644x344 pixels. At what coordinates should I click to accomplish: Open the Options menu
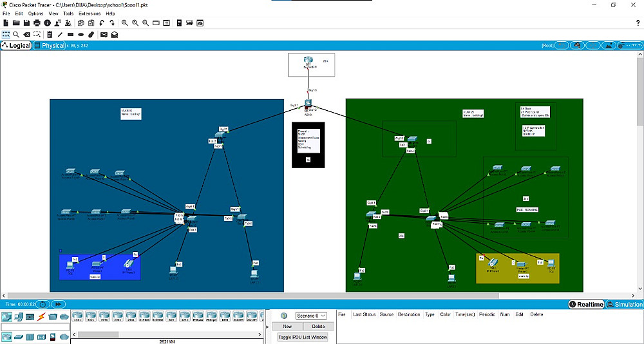coord(35,14)
